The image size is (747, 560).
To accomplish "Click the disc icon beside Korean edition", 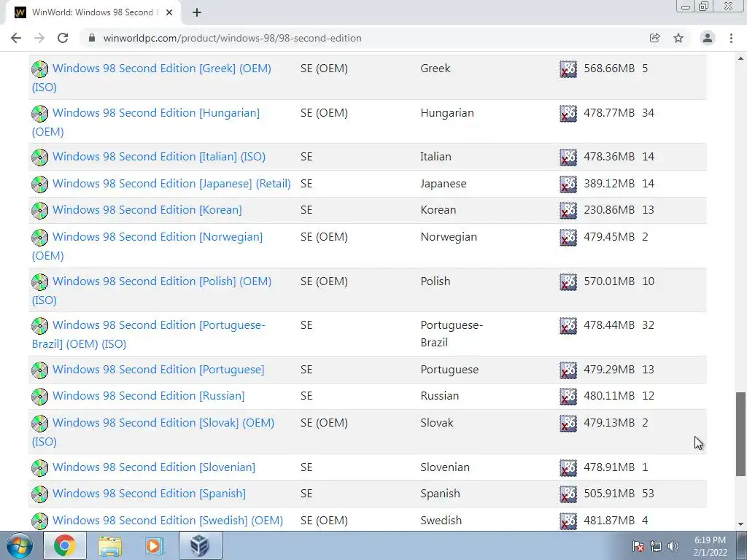I will pyautogui.click(x=39, y=211).
